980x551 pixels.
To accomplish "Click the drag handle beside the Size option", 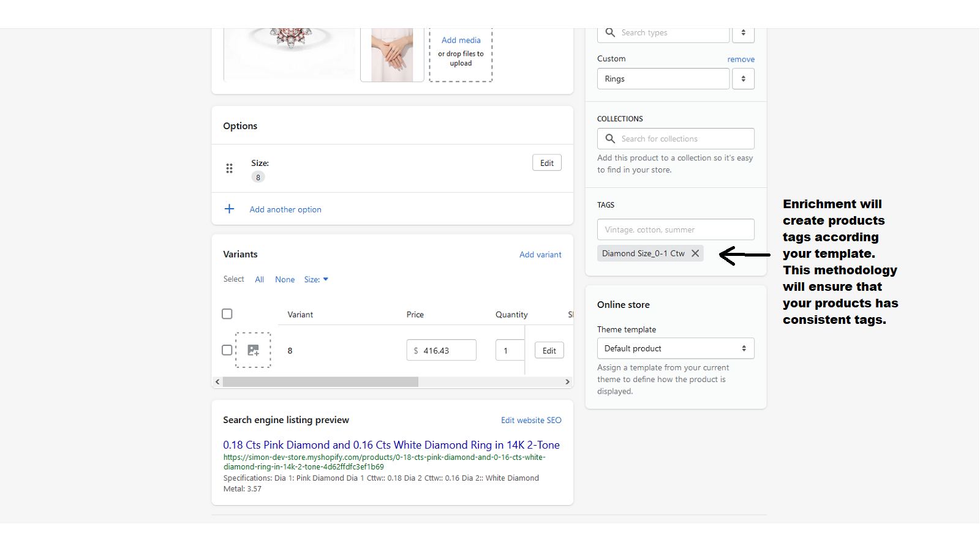I will 229,168.
